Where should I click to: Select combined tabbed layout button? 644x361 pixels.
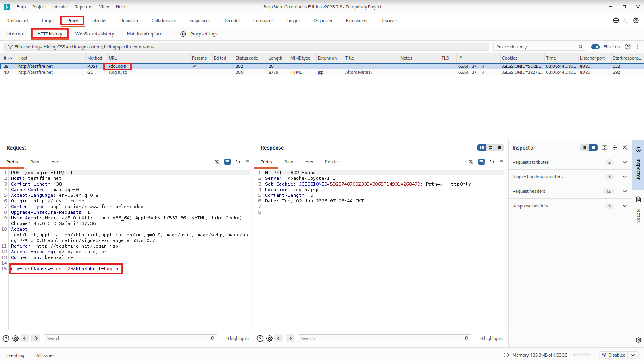point(500,148)
